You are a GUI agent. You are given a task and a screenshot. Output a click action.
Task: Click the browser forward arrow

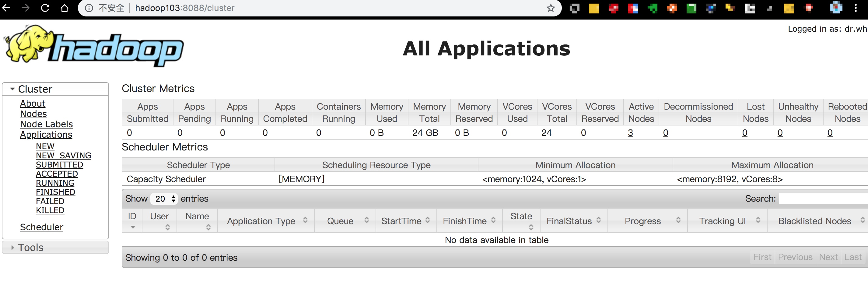(26, 8)
